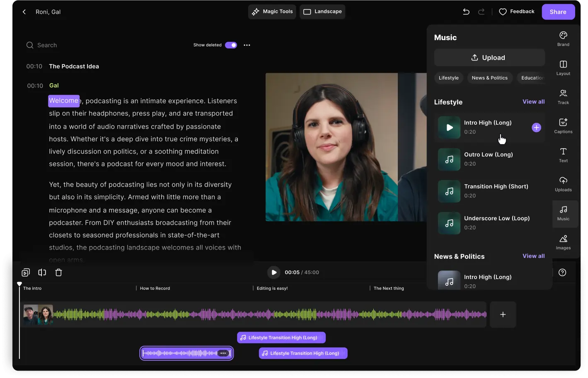This screenshot has height=378, width=588.
Task: Open the Landscape orientation selector
Action: (322, 12)
